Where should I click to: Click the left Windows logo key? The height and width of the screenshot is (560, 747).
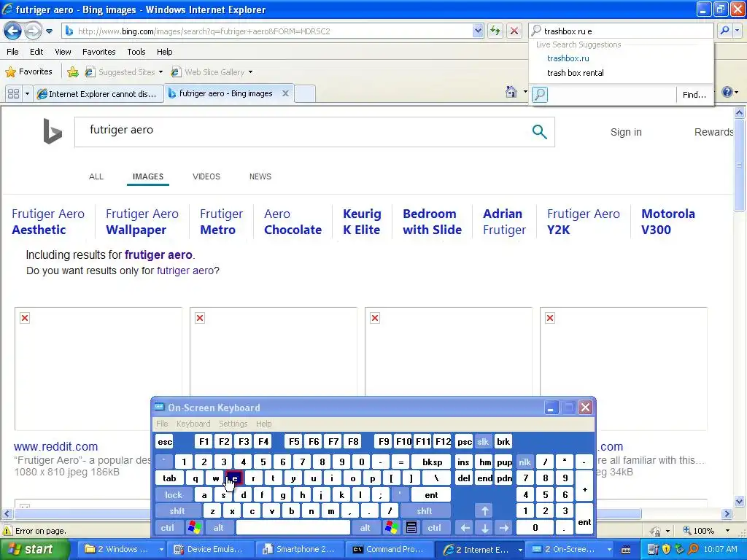[194, 528]
